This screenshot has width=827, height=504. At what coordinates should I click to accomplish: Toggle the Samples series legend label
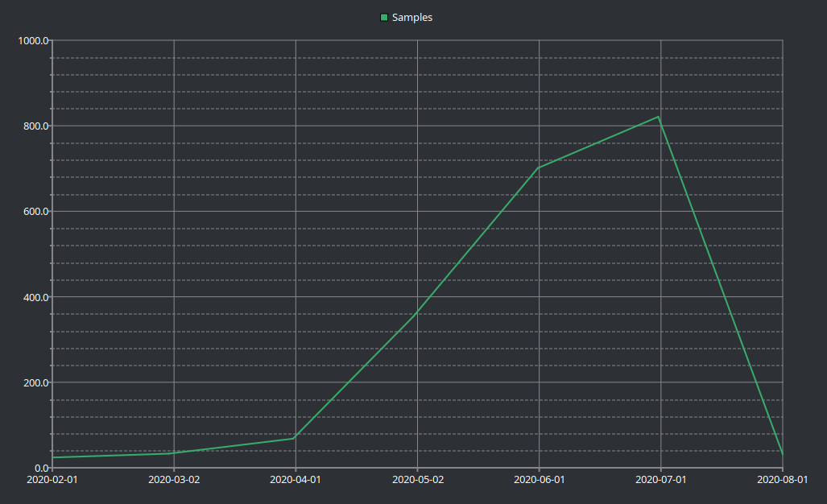pos(412,18)
